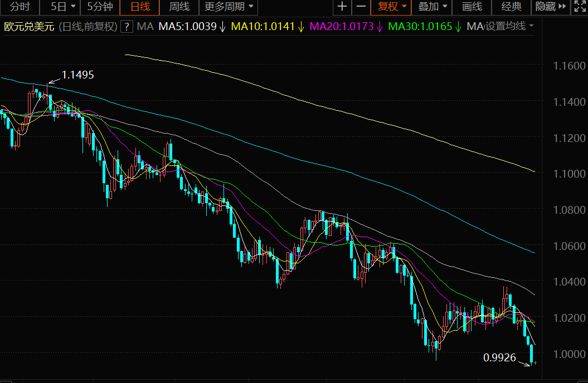588x383 pixels.
Task: Click the 0.9926 low price label
Action: (499, 358)
